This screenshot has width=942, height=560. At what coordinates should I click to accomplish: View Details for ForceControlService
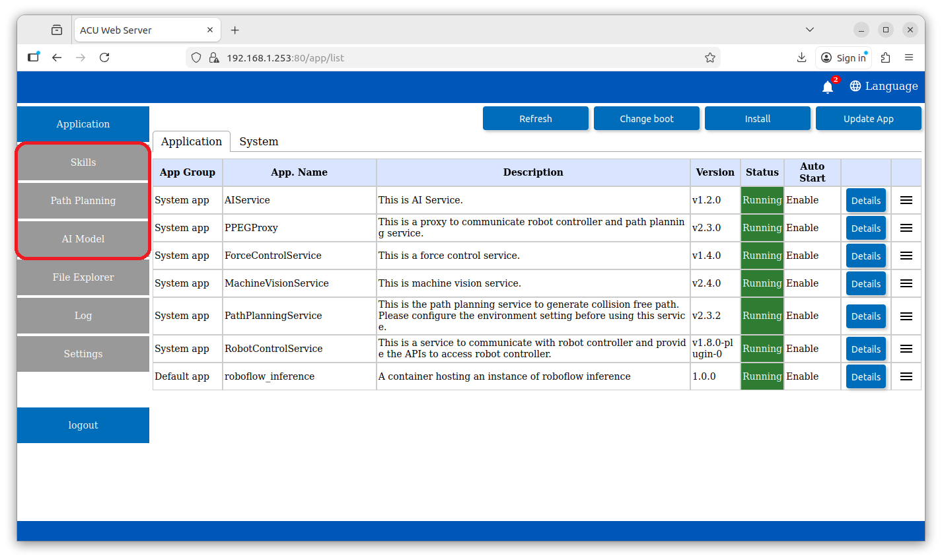(866, 256)
